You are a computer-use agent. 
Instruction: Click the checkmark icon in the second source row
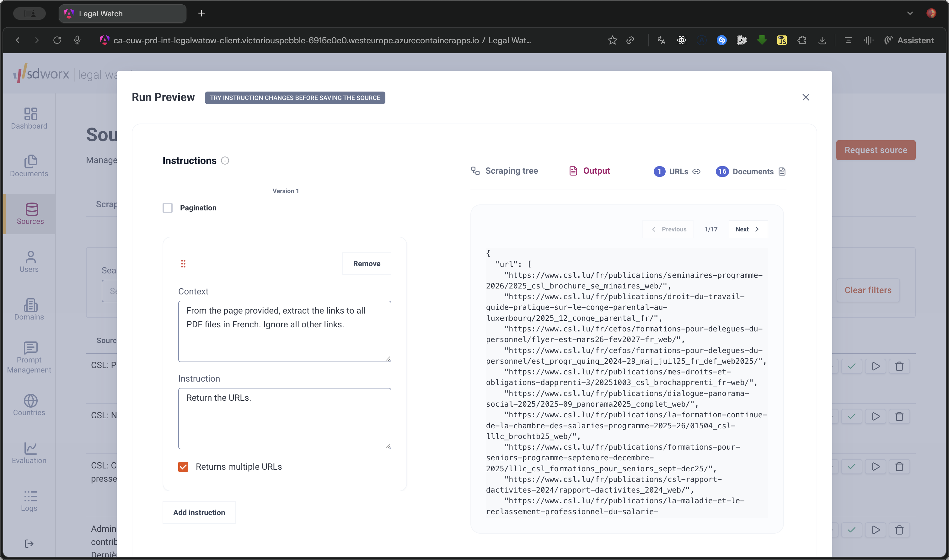(852, 417)
